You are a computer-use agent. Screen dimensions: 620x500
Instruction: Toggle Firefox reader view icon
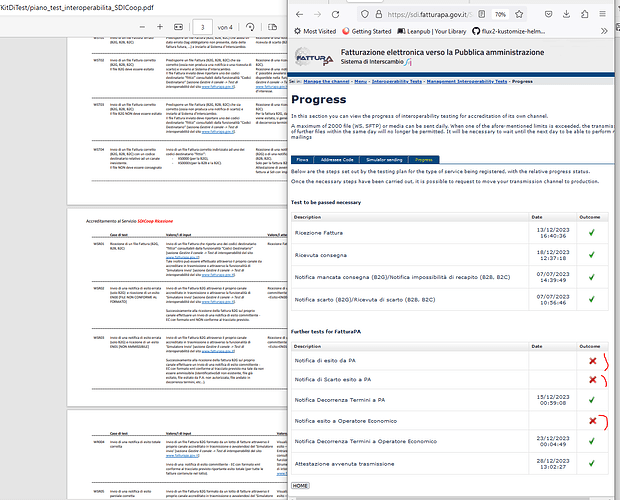(x=481, y=14)
